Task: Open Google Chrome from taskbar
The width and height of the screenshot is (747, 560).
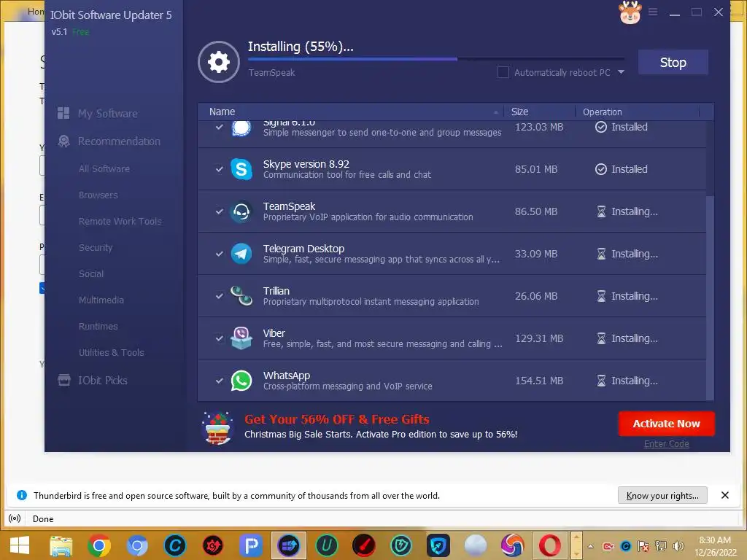Action: point(99,545)
